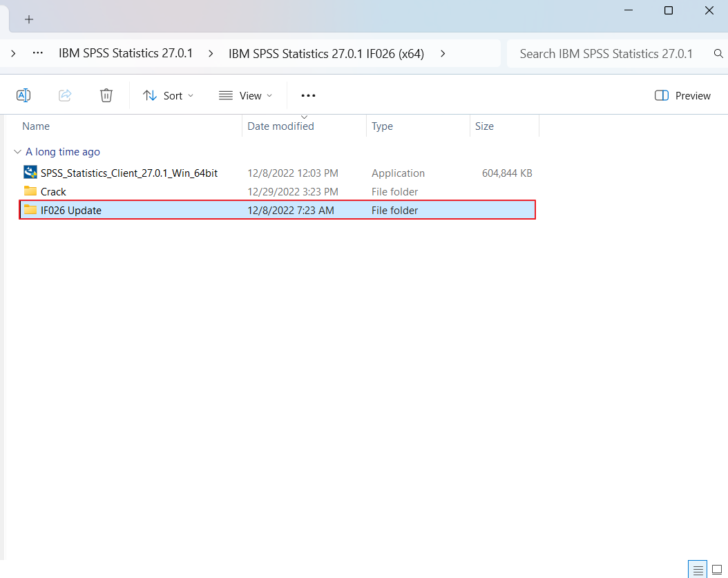Screen dimensions: 728x578
Task: Select the Crack folder icon
Action: pyautogui.click(x=30, y=191)
